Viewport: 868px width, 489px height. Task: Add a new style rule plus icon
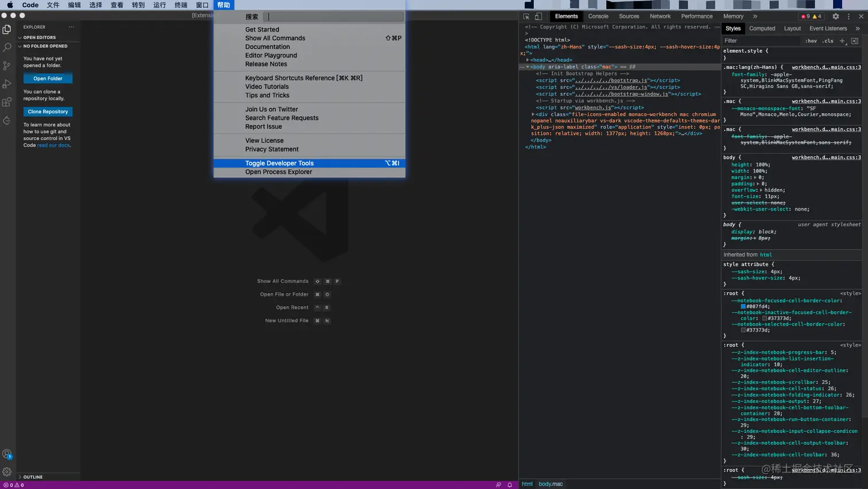click(x=842, y=41)
